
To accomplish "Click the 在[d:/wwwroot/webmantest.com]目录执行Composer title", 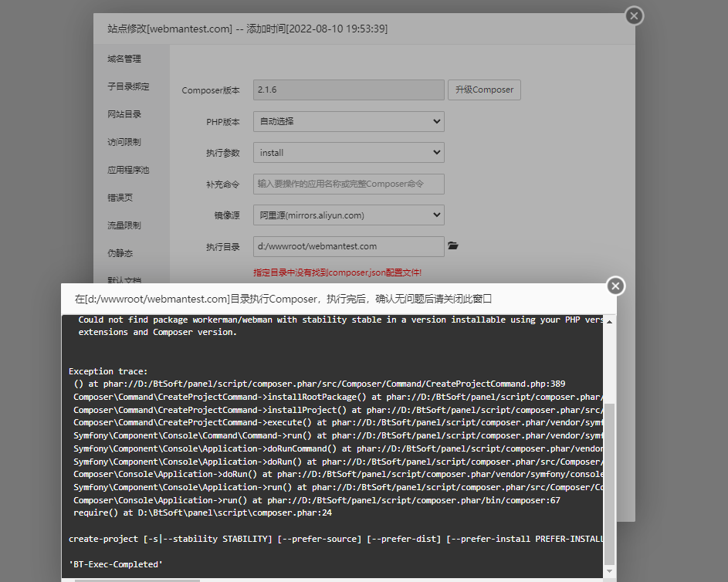I will 283,299.
